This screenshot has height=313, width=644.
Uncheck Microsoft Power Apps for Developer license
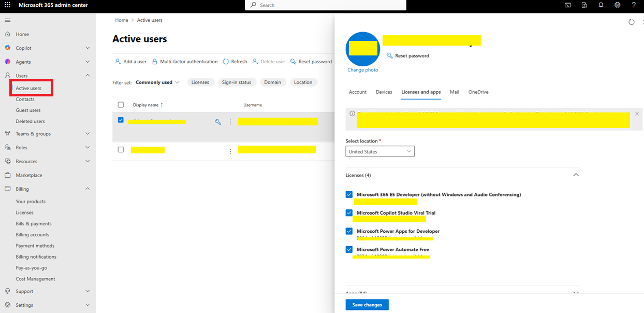click(x=349, y=231)
